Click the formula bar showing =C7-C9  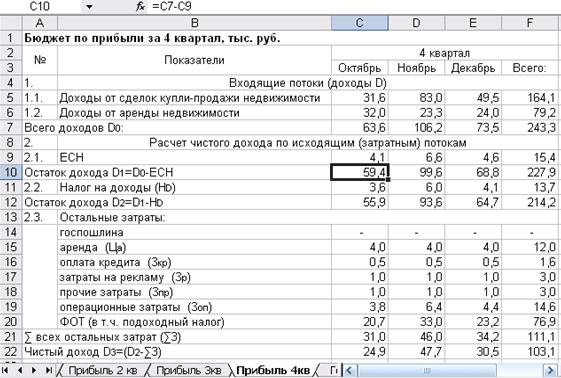point(354,6)
